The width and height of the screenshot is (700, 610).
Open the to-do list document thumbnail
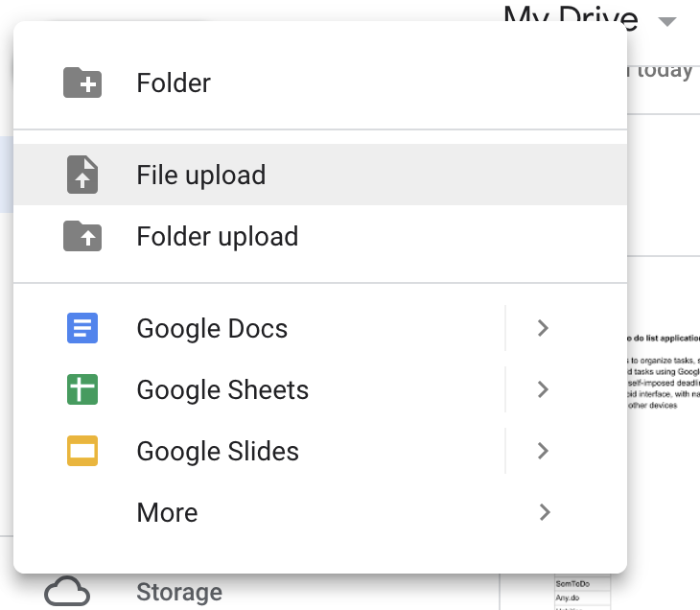tap(664, 370)
